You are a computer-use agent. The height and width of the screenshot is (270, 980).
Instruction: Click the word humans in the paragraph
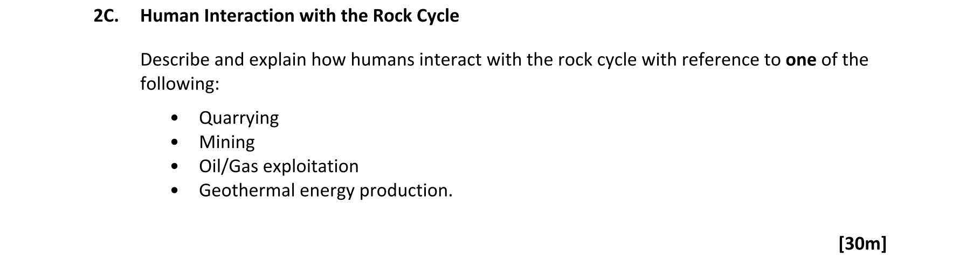click(x=382, y=59)
